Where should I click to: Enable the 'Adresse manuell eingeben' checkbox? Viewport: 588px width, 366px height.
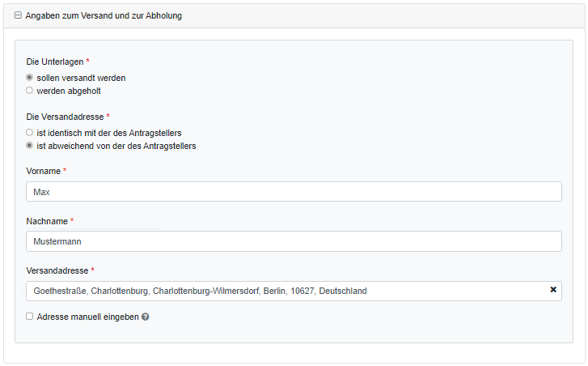tap(30, 317)
